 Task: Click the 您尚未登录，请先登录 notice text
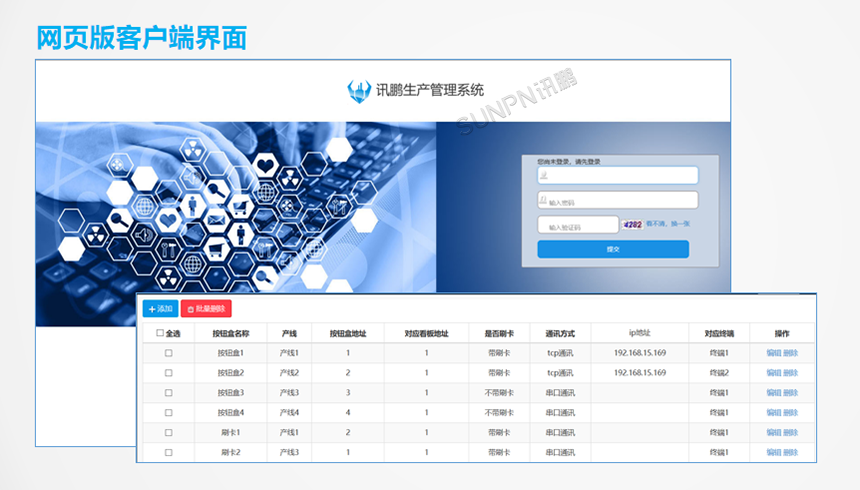tap(569, 161)
